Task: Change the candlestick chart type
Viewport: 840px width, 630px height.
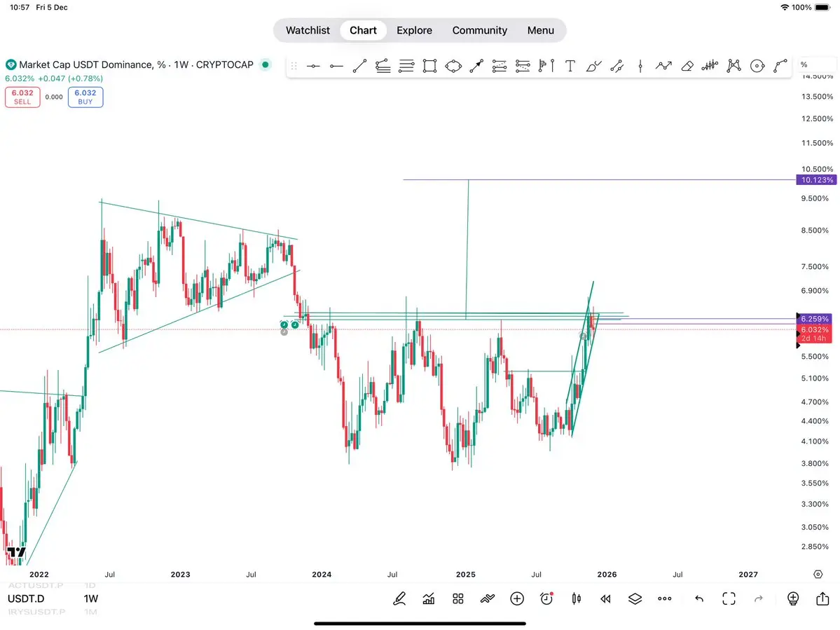Action: (x=577, y=598)
